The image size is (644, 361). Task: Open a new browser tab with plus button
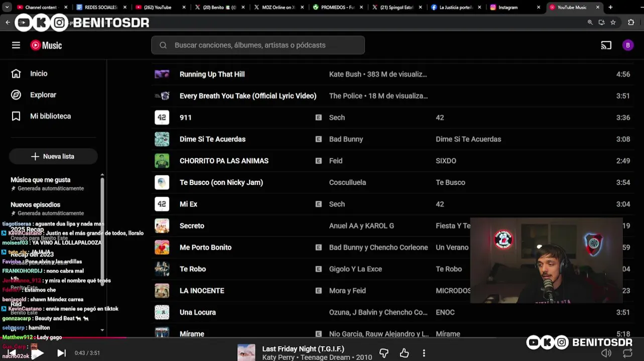coord(610,7)
